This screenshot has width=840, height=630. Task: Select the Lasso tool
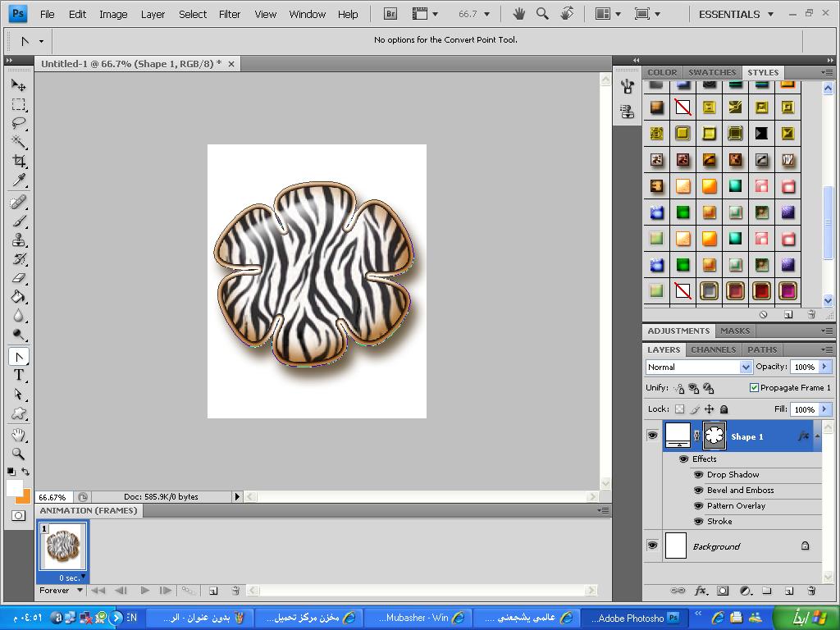coord(18,123)
